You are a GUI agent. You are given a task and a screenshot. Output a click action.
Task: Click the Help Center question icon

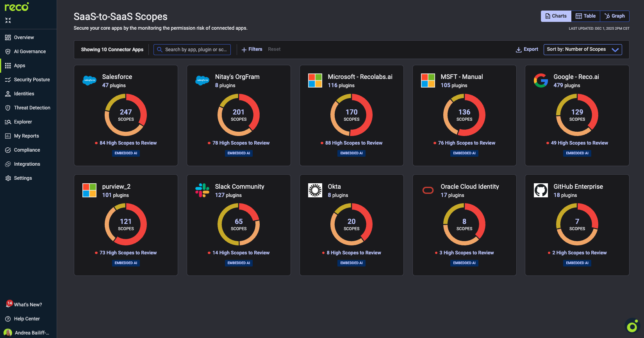click(x=8, y=319)
